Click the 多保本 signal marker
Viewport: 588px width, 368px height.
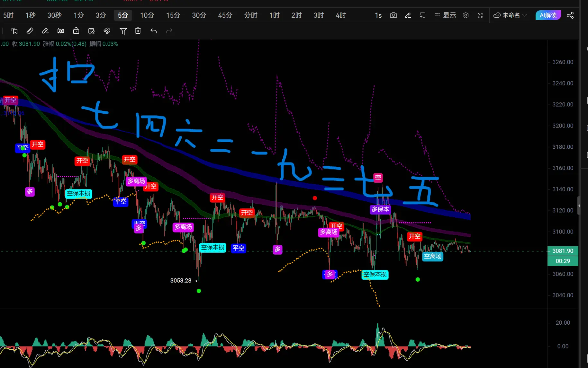[380, 209]
